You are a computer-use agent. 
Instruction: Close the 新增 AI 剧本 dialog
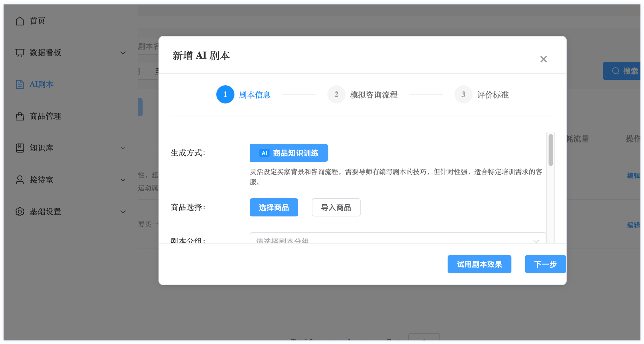point(543,59)
